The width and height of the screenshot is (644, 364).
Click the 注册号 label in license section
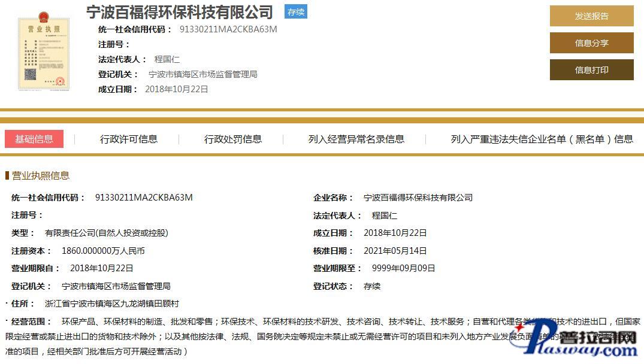tap(27, 216)
